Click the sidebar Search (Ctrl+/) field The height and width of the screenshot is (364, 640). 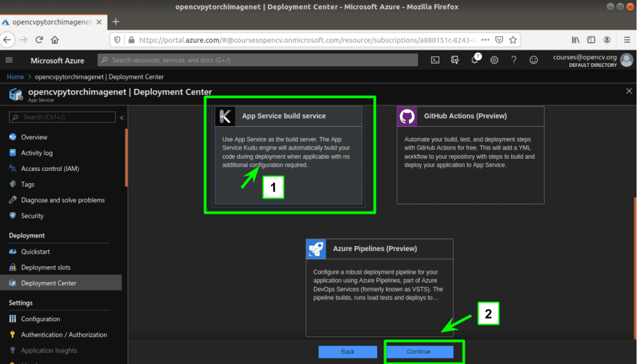click(x=63, y=117)
